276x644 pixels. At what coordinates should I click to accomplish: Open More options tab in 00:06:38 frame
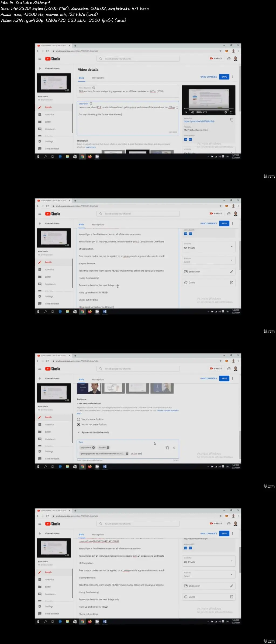tap(98, 380)
